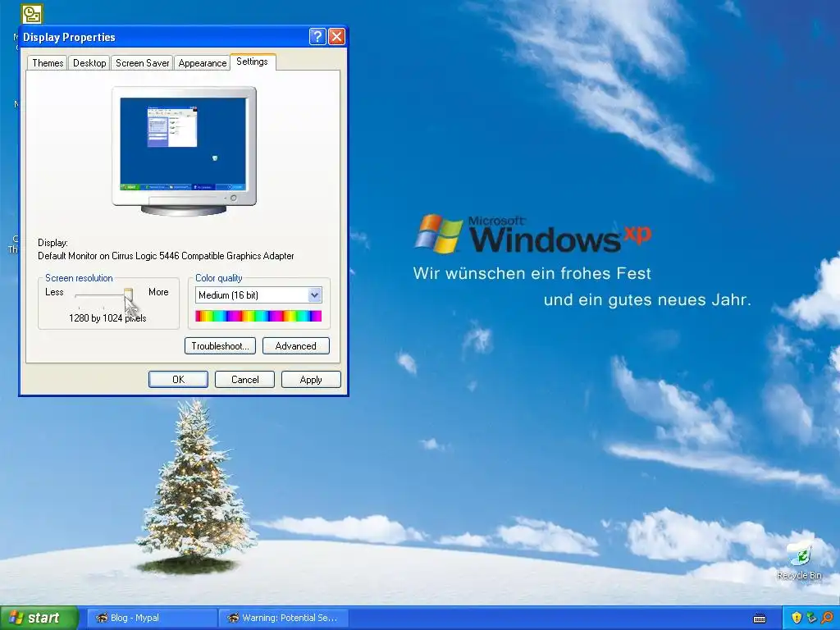The image size is (840, 630).
Task: Click the 'More' slider label
Action: [x=158, y=292]
